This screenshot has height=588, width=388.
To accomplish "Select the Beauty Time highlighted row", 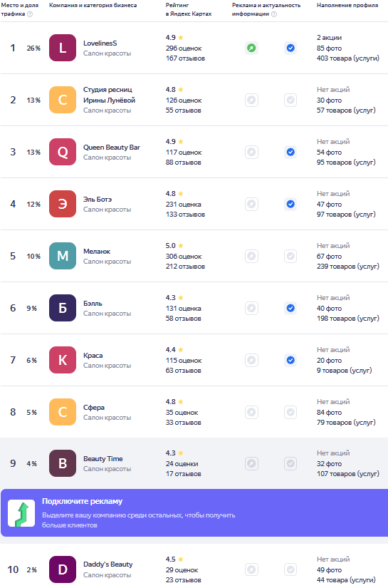I will coord(194,463).
